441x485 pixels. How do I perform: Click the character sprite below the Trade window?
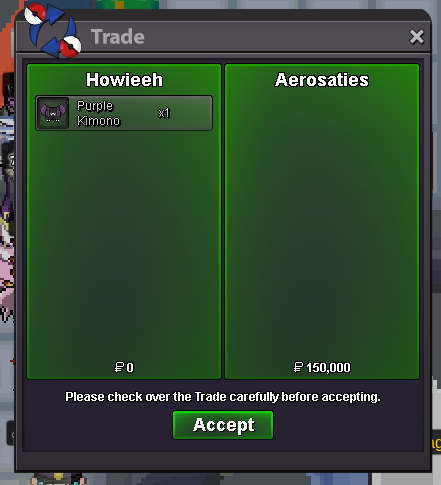tap(58, 479)
